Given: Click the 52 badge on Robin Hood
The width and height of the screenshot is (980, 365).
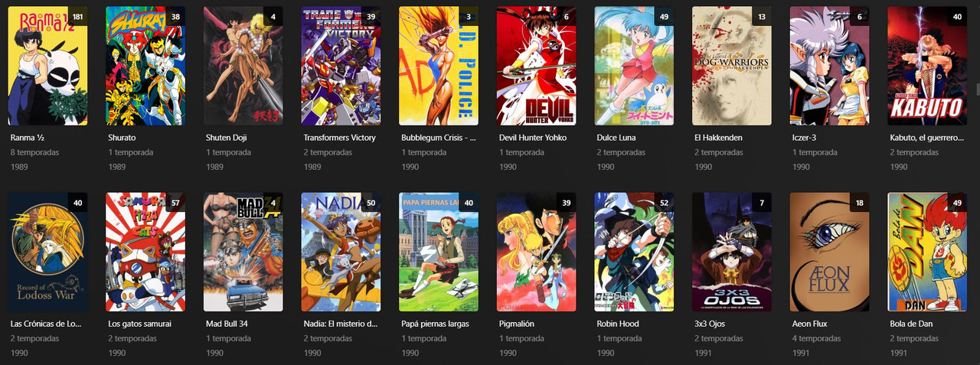Looking at the screenshot, I should [664, 202].
